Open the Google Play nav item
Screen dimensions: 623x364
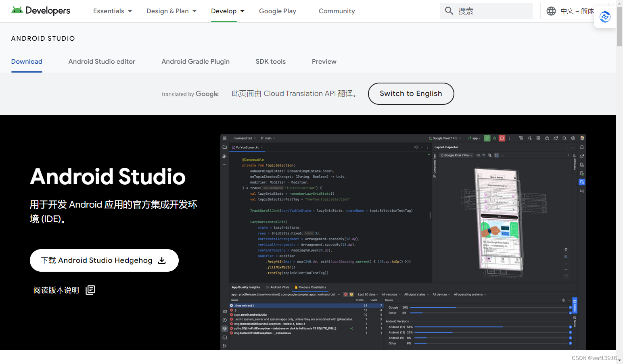278,11
